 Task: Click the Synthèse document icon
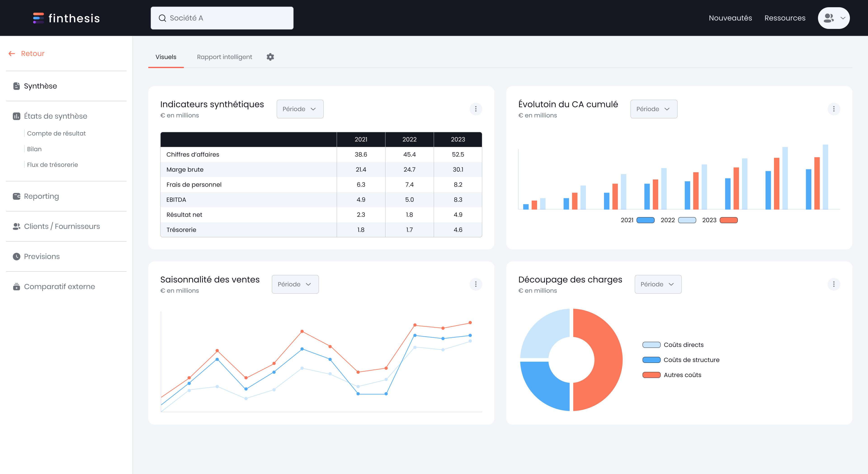(x=17, y=86)
